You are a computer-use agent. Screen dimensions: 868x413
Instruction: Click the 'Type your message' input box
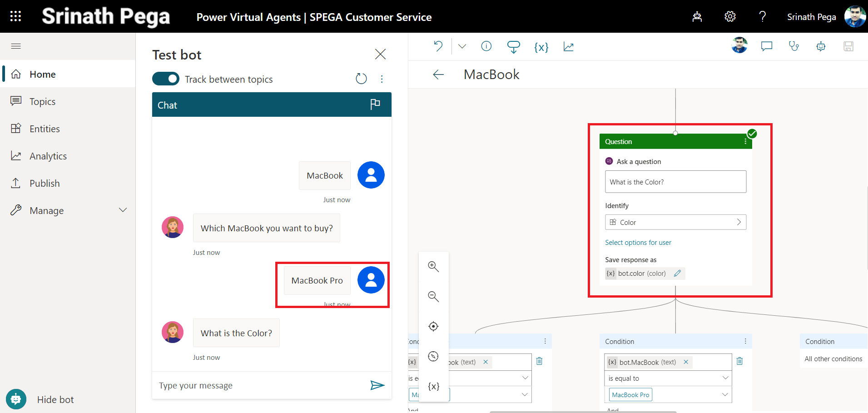pos(259,385)
